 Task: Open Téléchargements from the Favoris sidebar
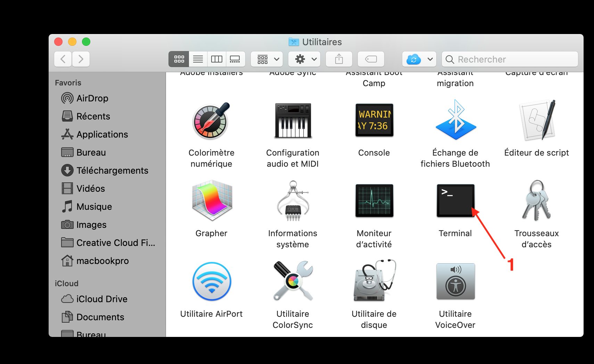click(112, 170)
